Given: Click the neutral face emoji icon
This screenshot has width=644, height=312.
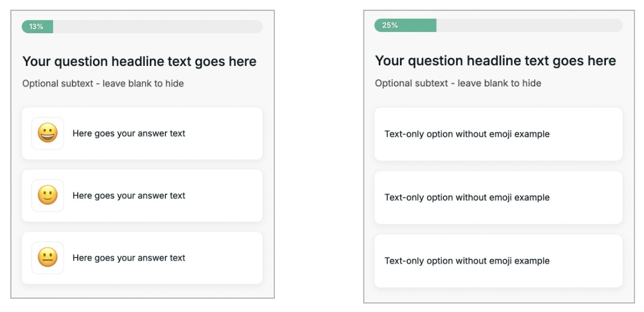Looking at the screenshot, I should click(48, 258).
